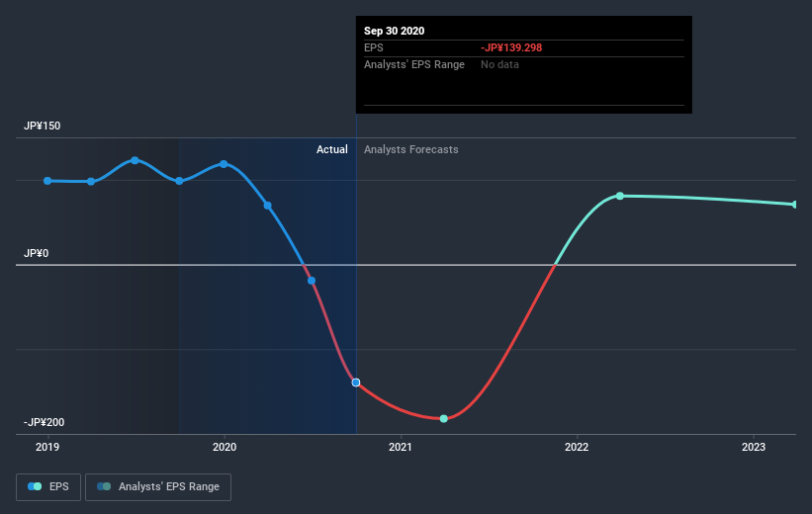Click the -JP¥200 axis label
The height and width of the screenshot is (514, 812).
click(x=45, y=422)
